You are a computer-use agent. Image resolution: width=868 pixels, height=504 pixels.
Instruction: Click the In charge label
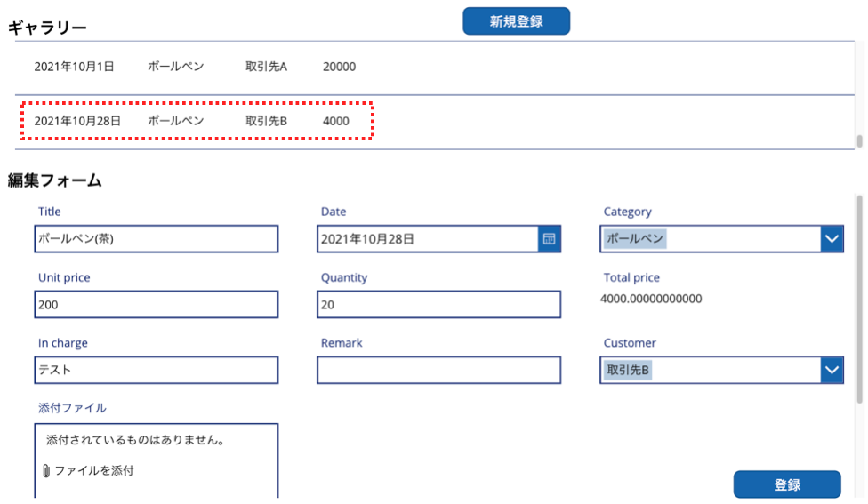pos(63,343)
